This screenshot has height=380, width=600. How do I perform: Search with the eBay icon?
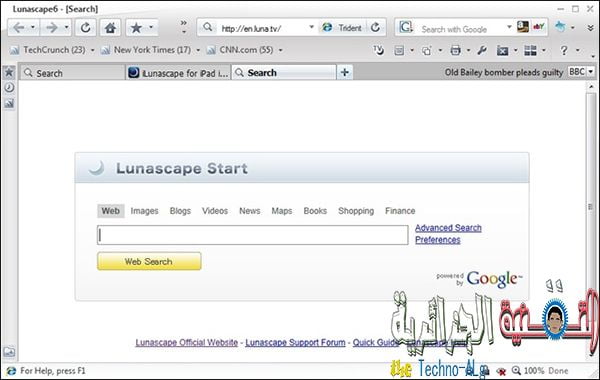click(538, 26)
